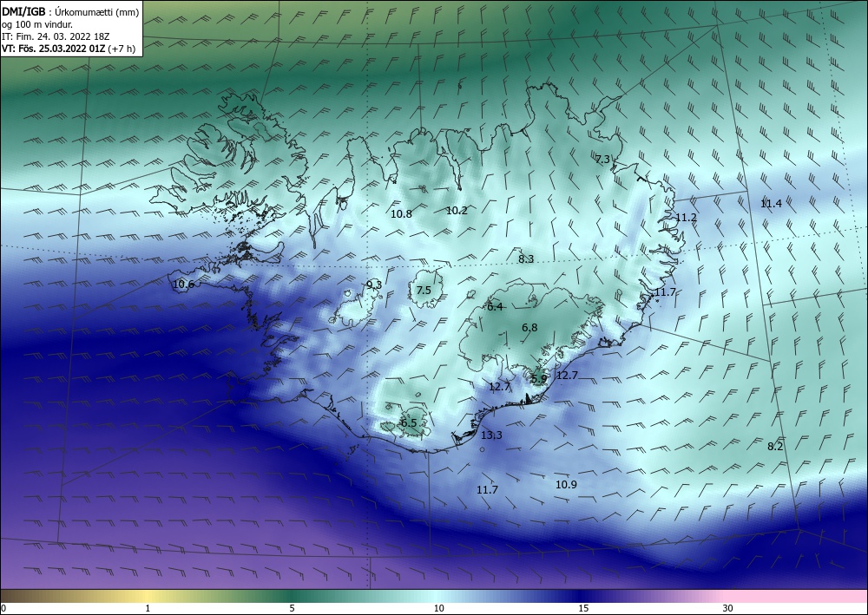Click the value 7.5 on the glacier
This screenshot has height=615, width=868.
[424, 291]
